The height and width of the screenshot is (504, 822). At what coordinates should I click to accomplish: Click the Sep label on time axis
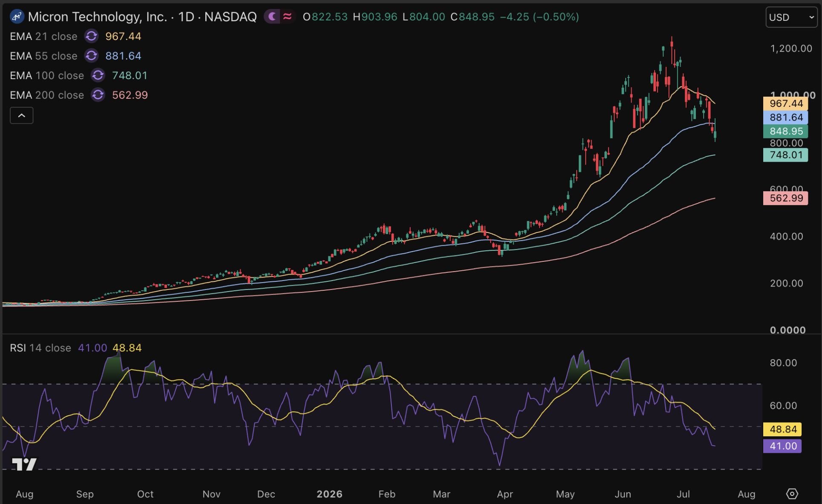tap(85, 494)
